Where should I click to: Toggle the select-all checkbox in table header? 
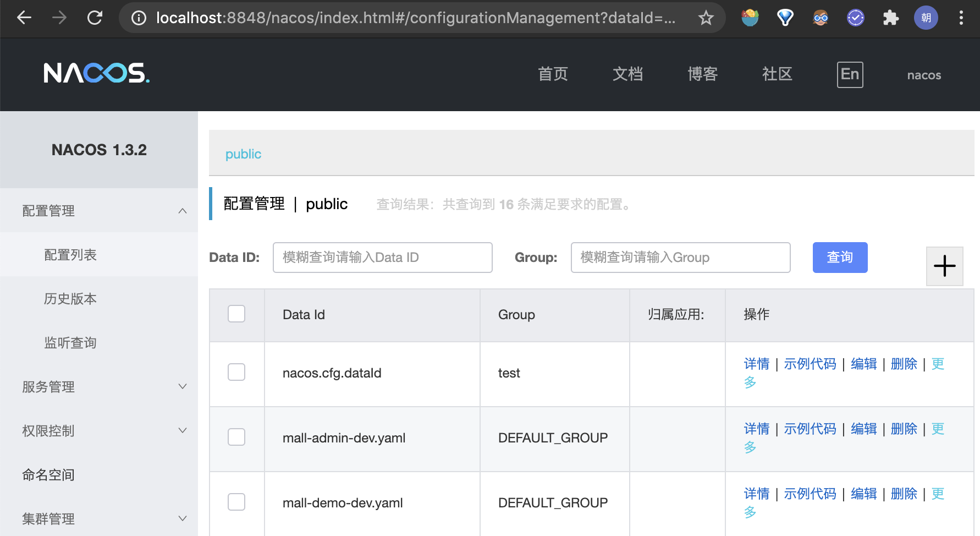pyautogui.click(x=236, y=314)
